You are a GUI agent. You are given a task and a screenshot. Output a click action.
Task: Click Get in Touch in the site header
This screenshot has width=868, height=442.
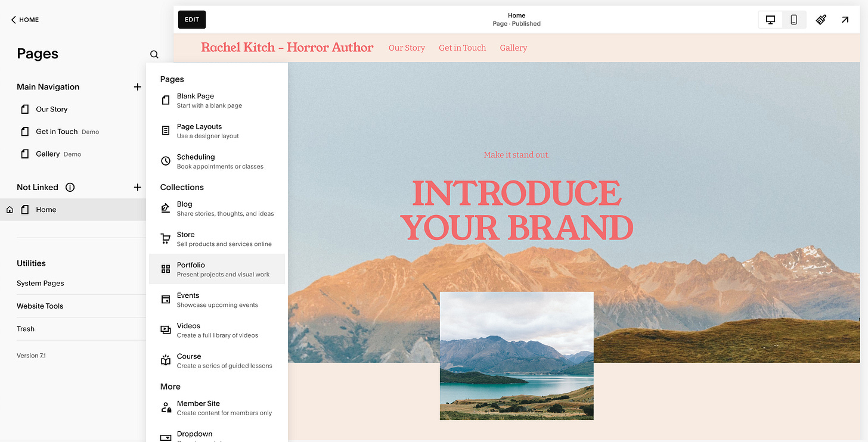point(463,48)
